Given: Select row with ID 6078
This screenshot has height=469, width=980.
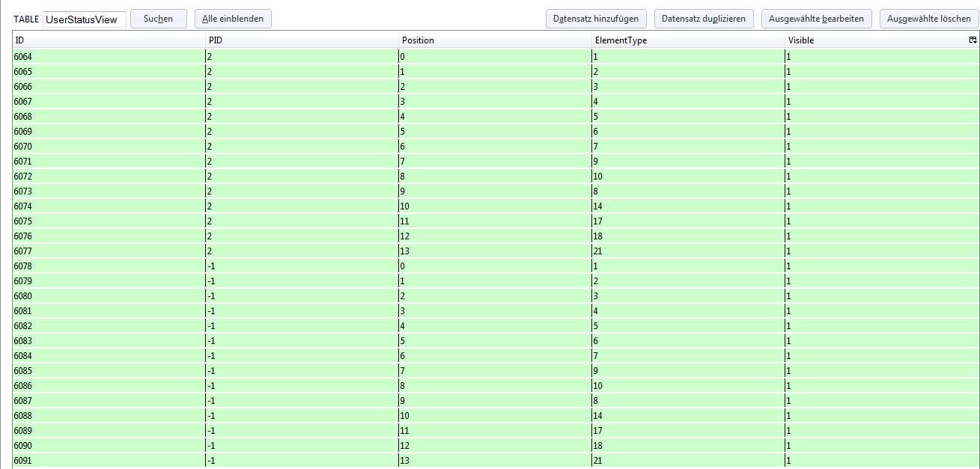Looking at the screenshot, I should point(495,266).
